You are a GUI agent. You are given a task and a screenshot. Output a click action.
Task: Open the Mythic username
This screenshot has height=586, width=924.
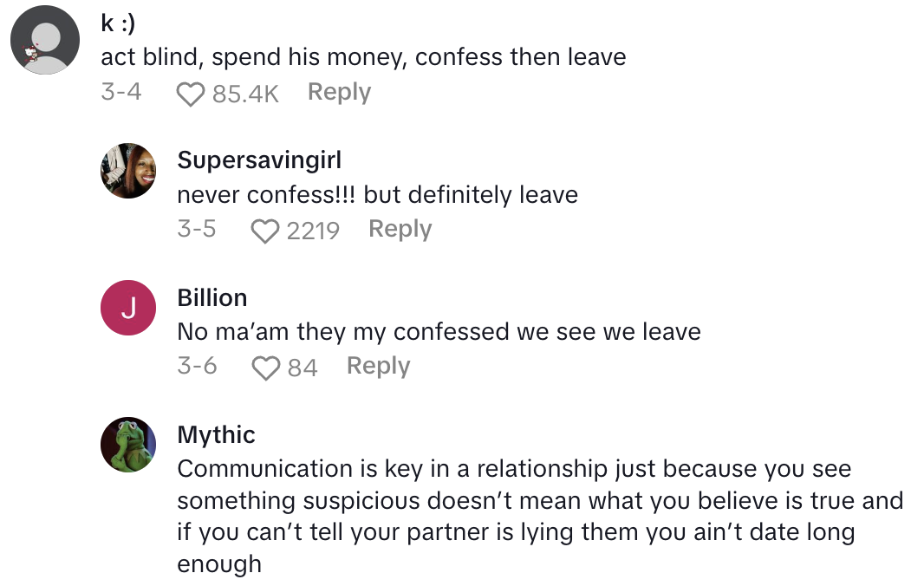pos(216,434)
